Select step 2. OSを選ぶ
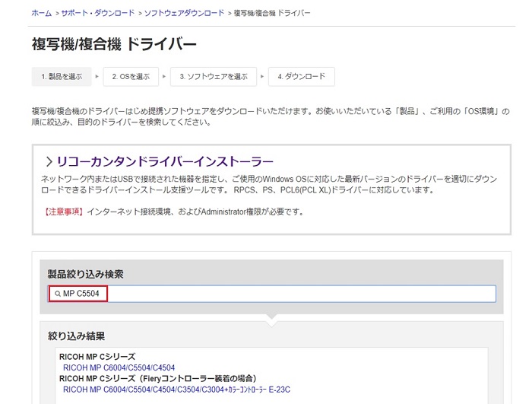Screen dimensions: 532x404 pos(131,76)
